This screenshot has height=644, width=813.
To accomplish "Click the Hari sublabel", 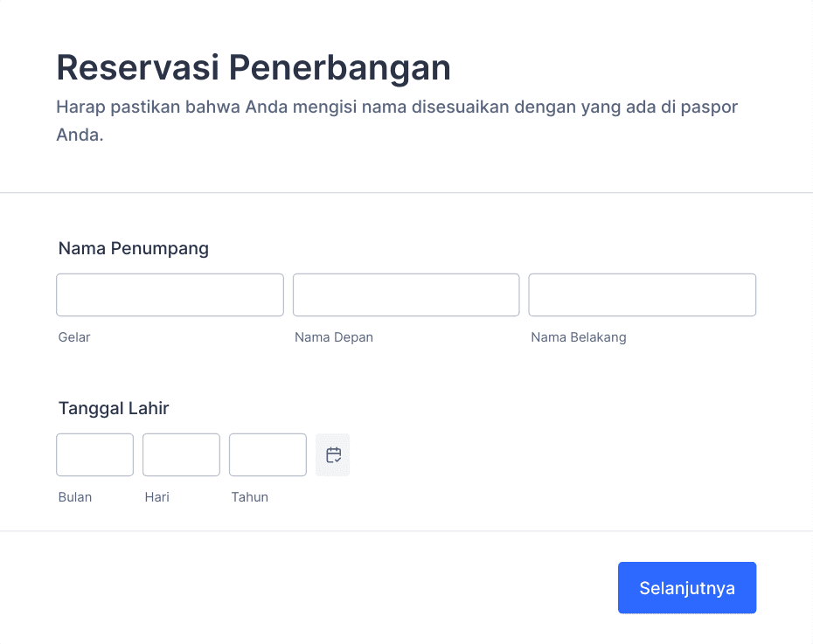I will pos(157,497).
